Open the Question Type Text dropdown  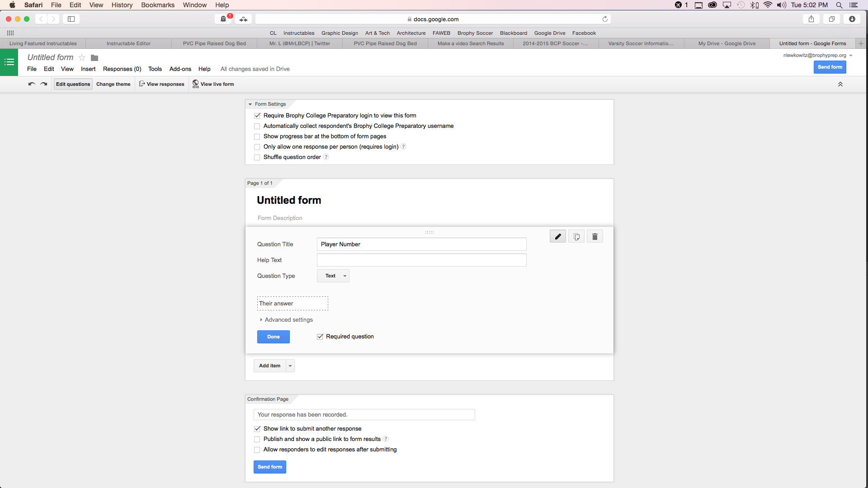click(333, 276)
